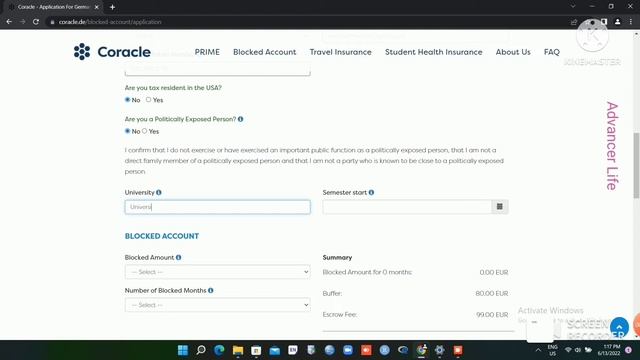This screenshot has height=360, width=640.
Task: Show the University info tooltip
Action: point(159,192)
